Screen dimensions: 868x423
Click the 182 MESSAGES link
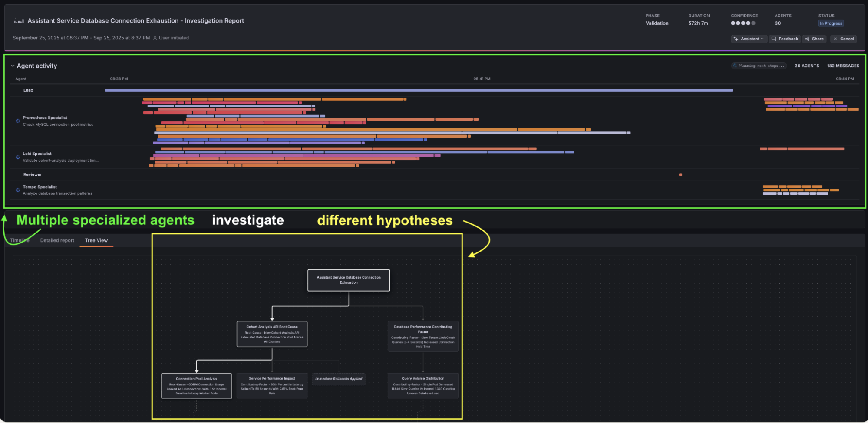click(842, 66)
